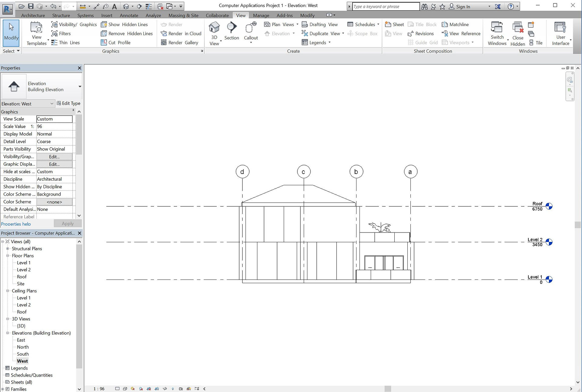This screenshot has width=582, height=392.
Task: Toggle sun path off icon in view control bar
Action: [x=133, y=389]
